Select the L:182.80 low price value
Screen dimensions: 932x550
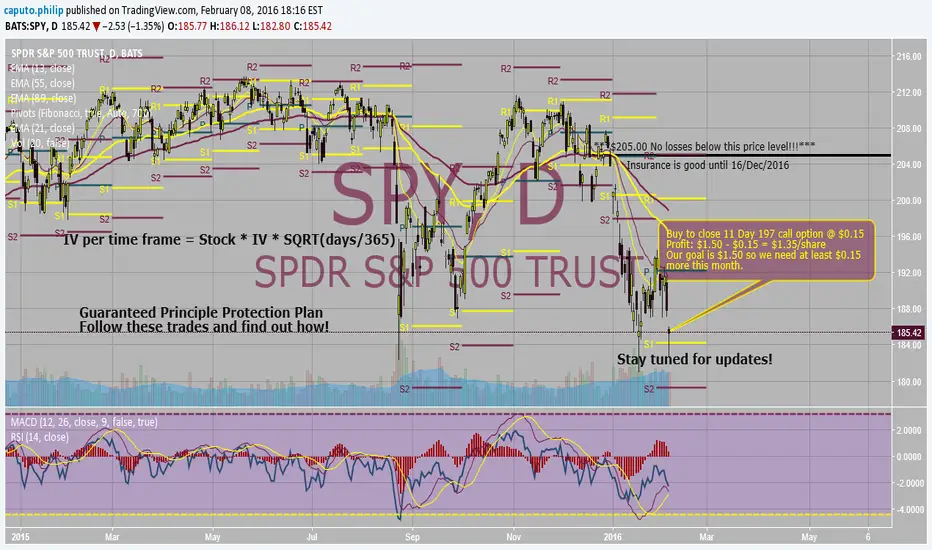coord(271,26)
